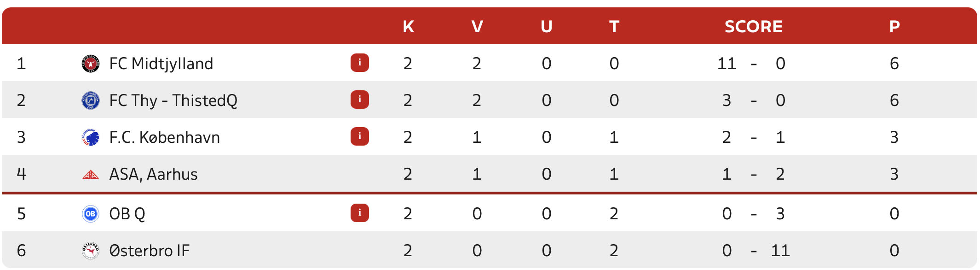This screenshot has width=980, height=270.
Task: Click the F.C. København club logo
Action: click(x=91, y=137)
